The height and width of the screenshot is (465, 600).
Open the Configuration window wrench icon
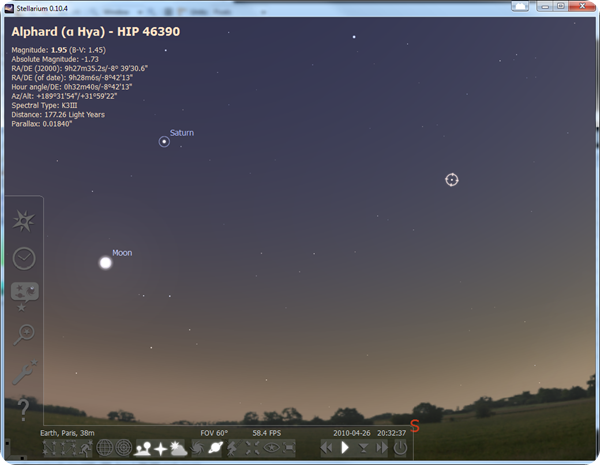[24, 372]
